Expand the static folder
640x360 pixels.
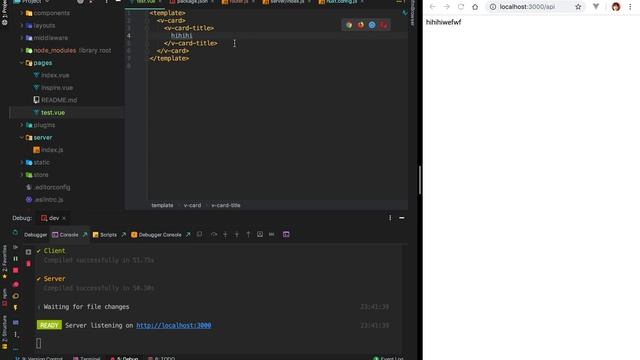point(22,162)
